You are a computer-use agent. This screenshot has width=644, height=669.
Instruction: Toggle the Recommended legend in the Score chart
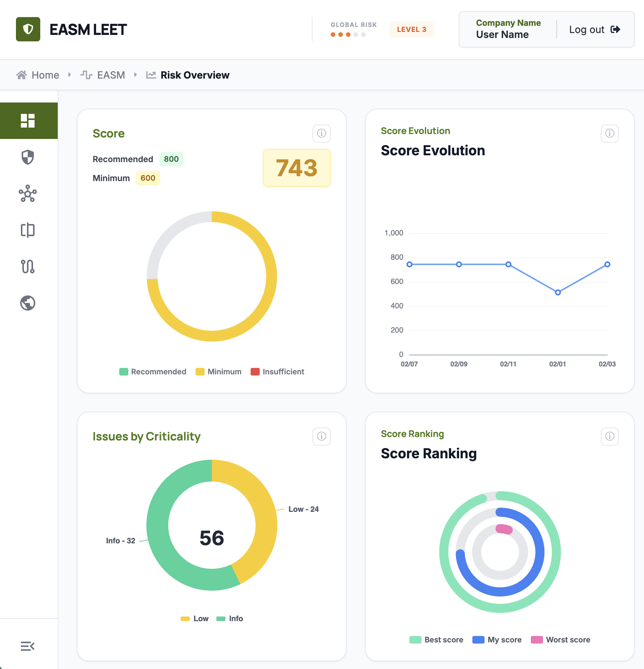[153, 372]
